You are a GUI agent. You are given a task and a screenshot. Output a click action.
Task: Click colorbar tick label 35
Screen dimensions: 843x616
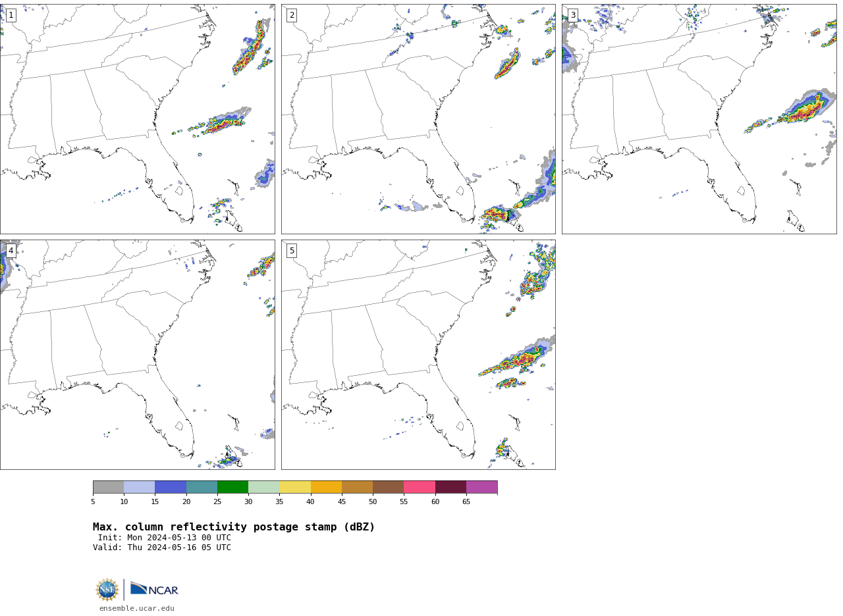click(x=279, y=502)
